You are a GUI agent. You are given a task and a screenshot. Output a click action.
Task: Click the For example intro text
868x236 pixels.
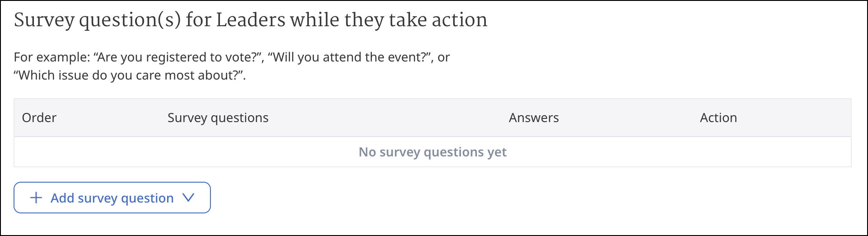click(x=52, y=57)
